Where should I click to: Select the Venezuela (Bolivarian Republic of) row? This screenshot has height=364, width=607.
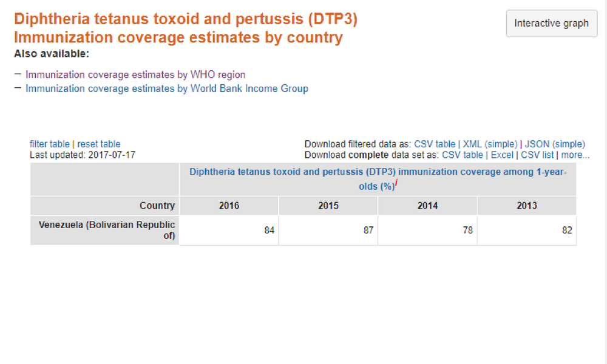click(x=303, y=230)
